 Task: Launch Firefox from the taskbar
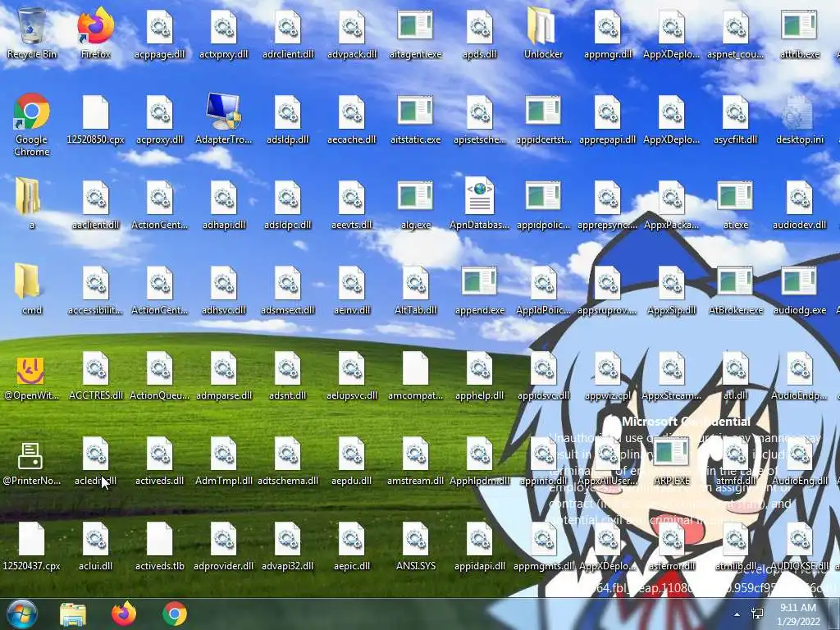coord(124,614)
